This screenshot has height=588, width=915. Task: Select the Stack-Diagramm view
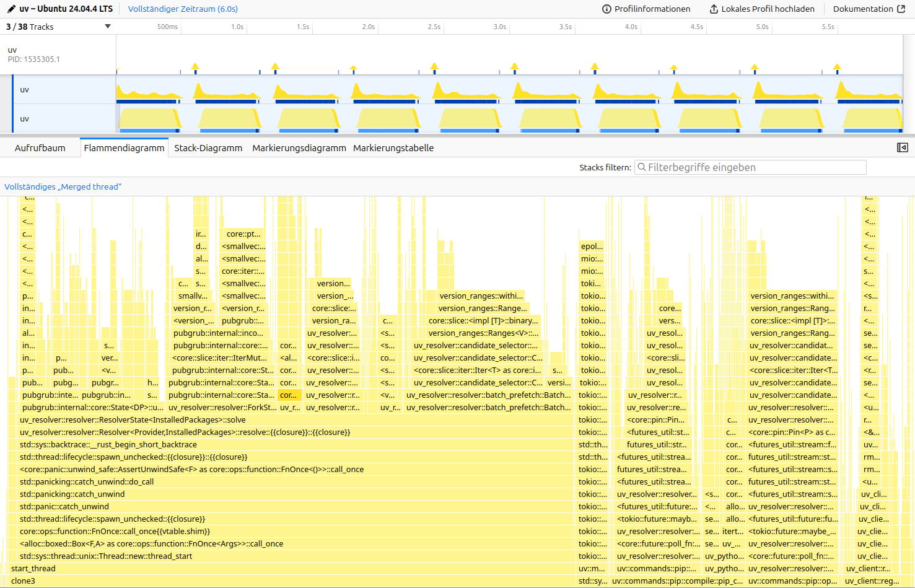click(208, 147)
